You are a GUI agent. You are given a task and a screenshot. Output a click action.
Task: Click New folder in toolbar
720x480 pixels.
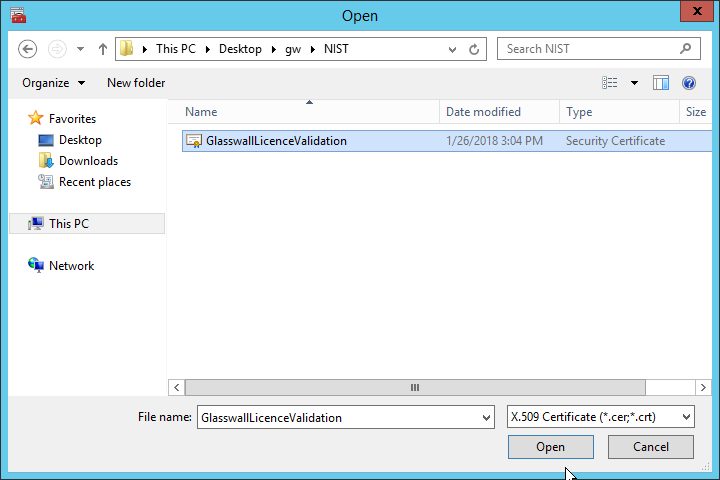point(136,83)
